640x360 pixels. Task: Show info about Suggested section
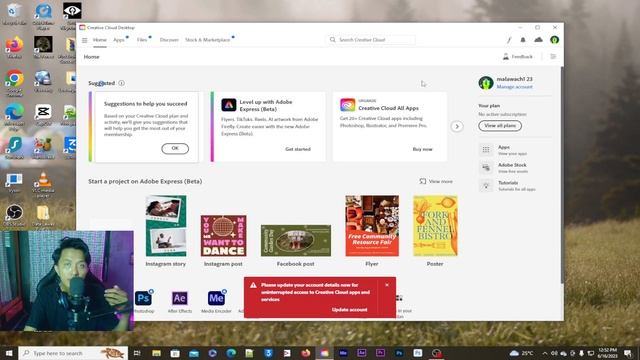[122, 83]
